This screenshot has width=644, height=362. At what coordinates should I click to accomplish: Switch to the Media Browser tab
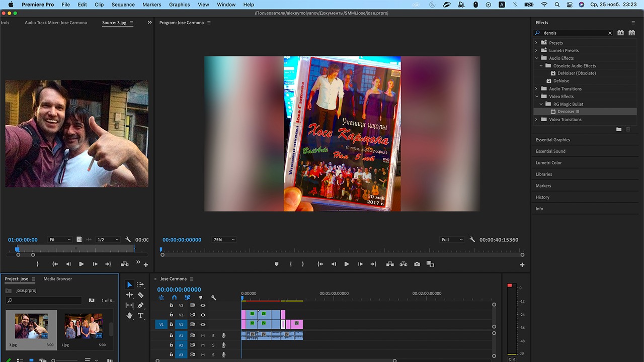(57, 279)
